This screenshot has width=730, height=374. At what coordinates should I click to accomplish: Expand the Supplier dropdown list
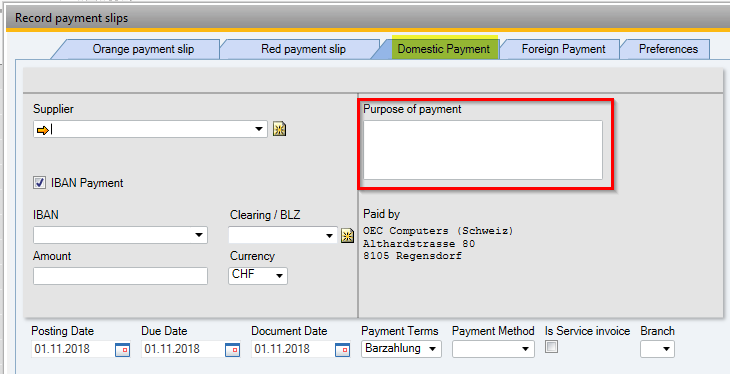coord(259,129)
